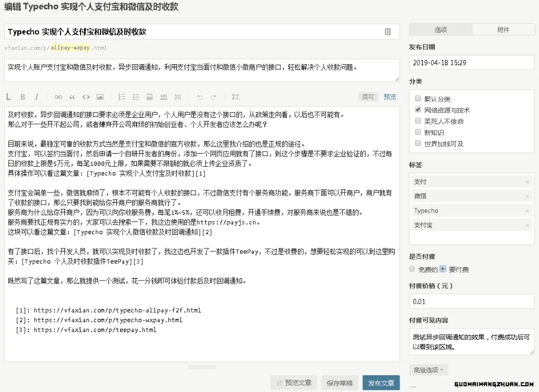Uncheck the 网络资源与技术 category
The image size is (539, 392).
point(418,109)
